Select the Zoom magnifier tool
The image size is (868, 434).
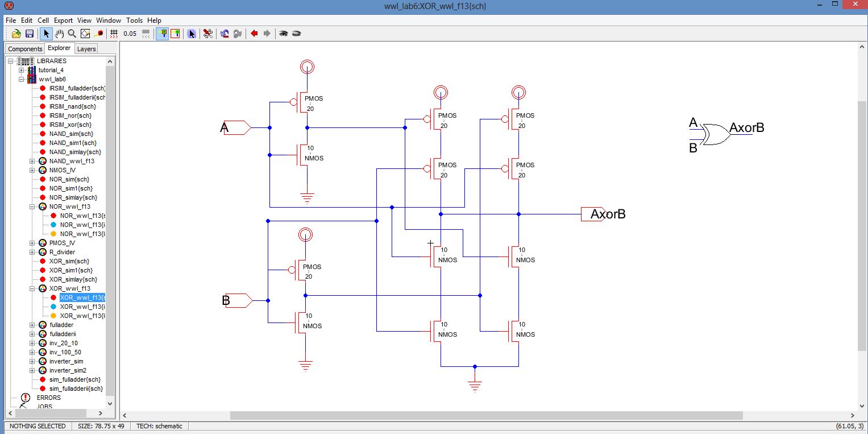click(72, 34)
